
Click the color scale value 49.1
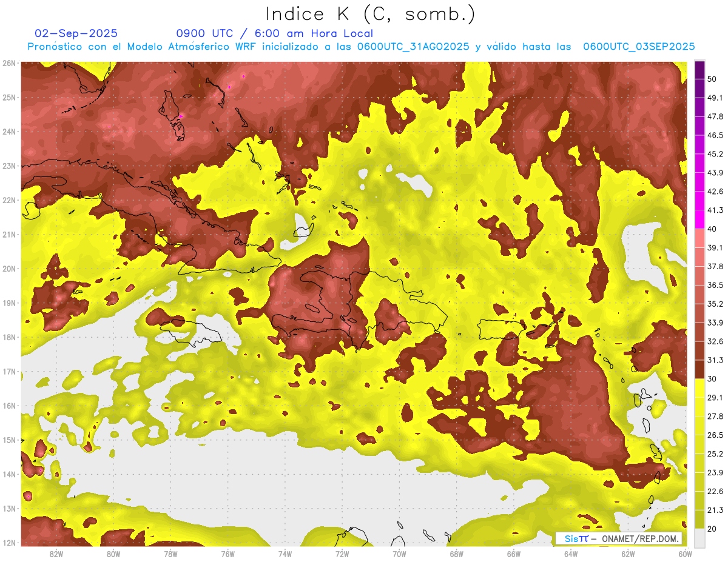[715, 98]
